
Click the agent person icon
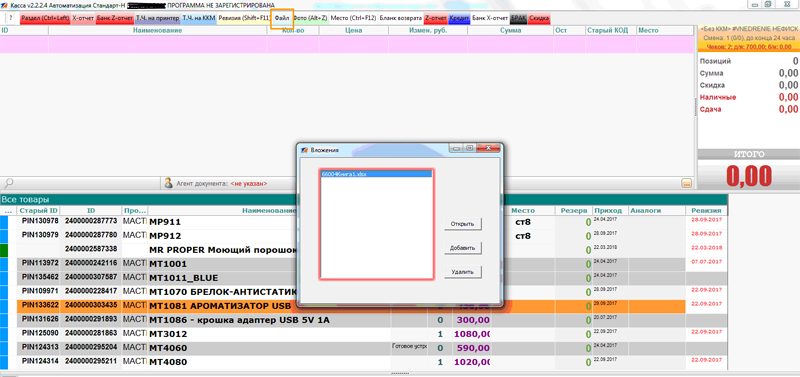coord(168,183)
